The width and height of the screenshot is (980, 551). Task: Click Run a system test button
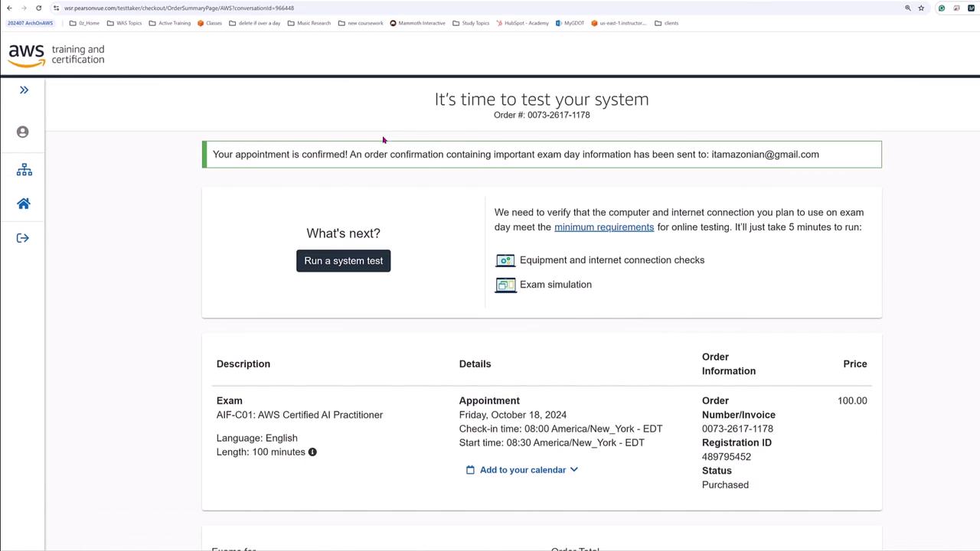click(x=343, y=261)
